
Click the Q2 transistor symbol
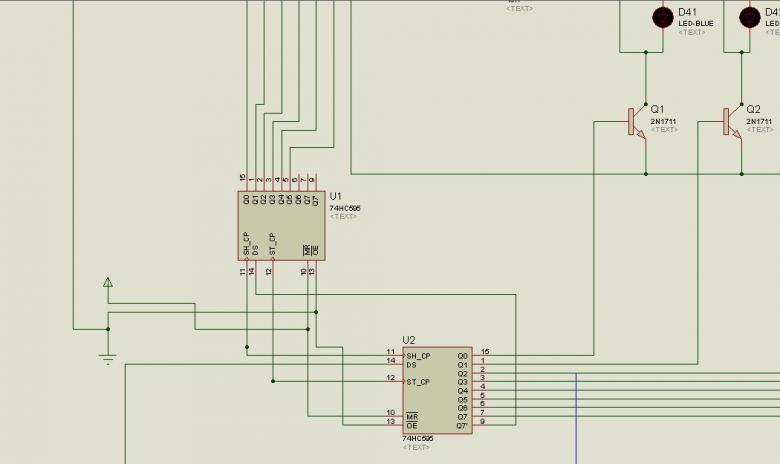[733, 122]
